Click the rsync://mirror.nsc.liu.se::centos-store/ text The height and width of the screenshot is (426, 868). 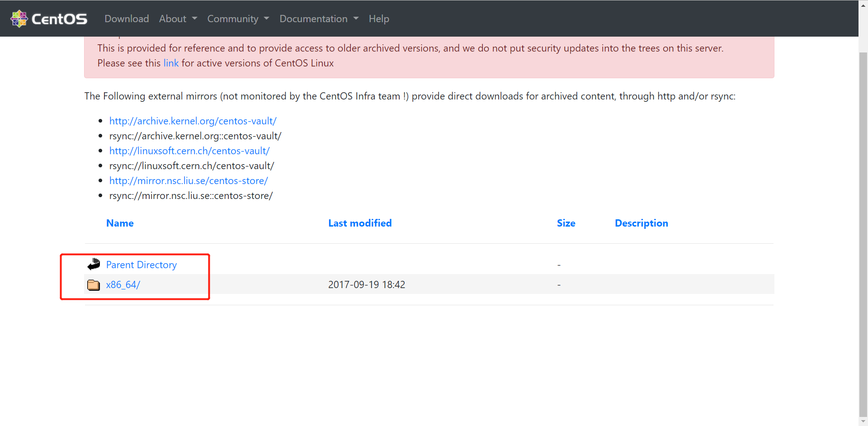pos(191,195)
